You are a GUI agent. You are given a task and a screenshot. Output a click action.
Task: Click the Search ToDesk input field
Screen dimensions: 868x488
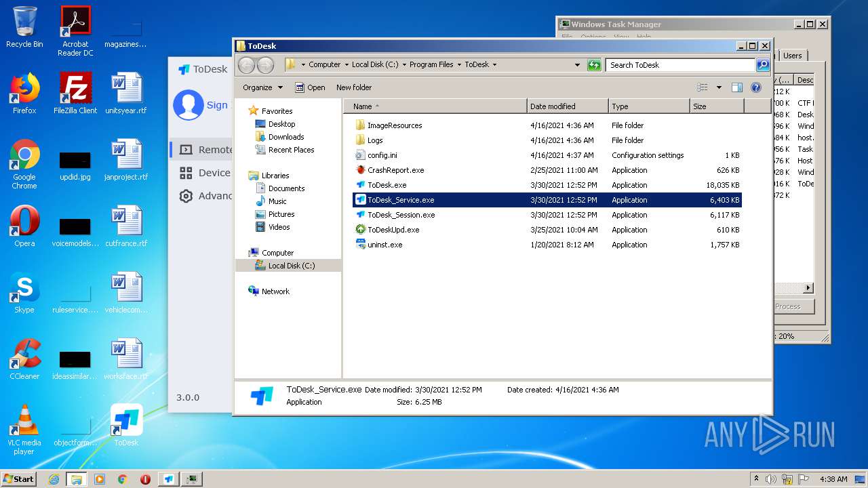coord(680,65)
